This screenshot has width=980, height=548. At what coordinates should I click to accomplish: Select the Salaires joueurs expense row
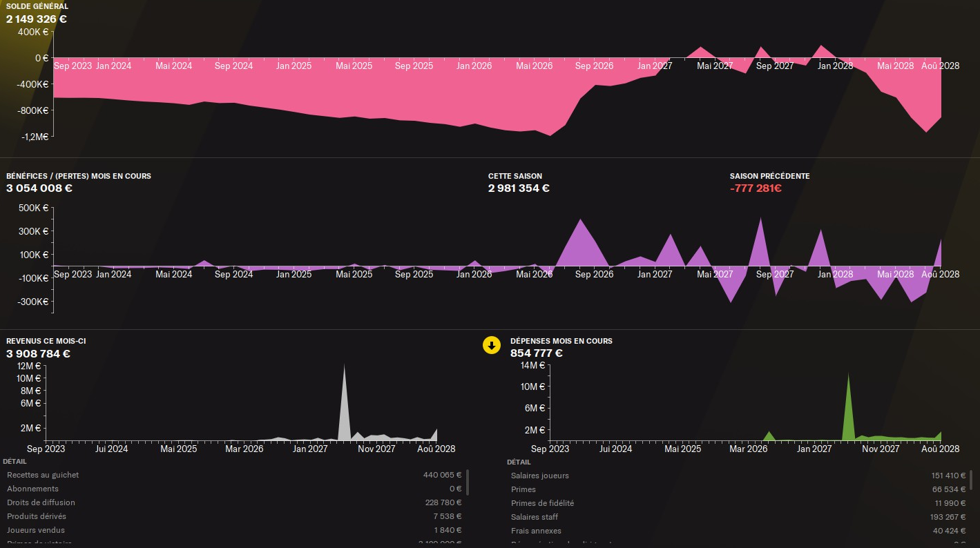pyautogui.click(x=738, y=476)
